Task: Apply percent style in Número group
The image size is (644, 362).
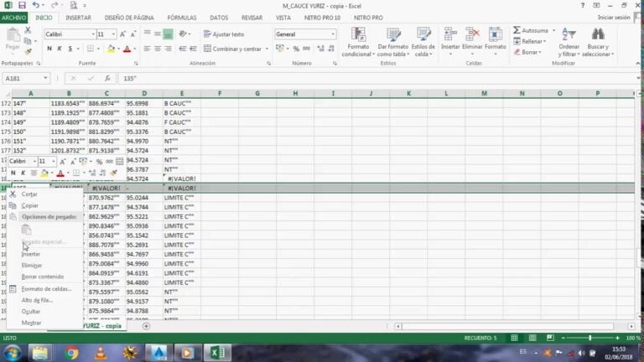Action: [296, 49]
